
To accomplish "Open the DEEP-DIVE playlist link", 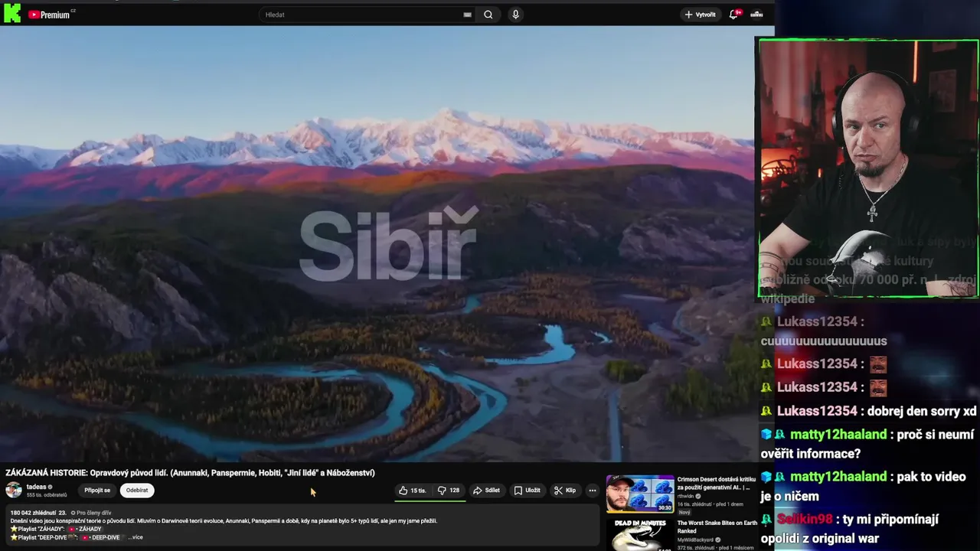I will [101, 537].
